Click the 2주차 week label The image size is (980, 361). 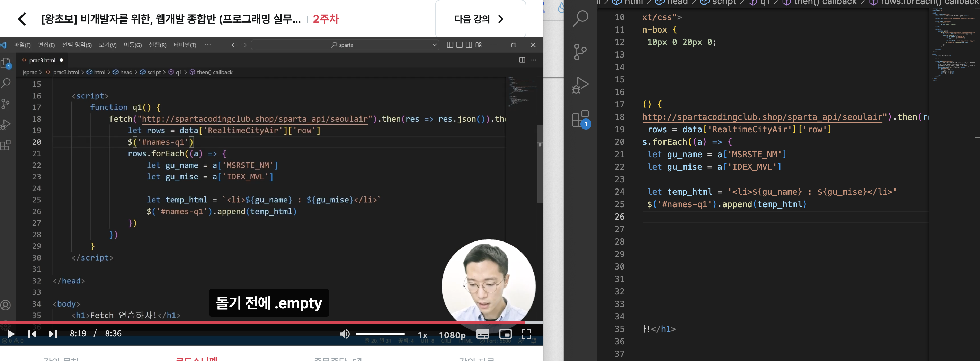click(326, 19)
